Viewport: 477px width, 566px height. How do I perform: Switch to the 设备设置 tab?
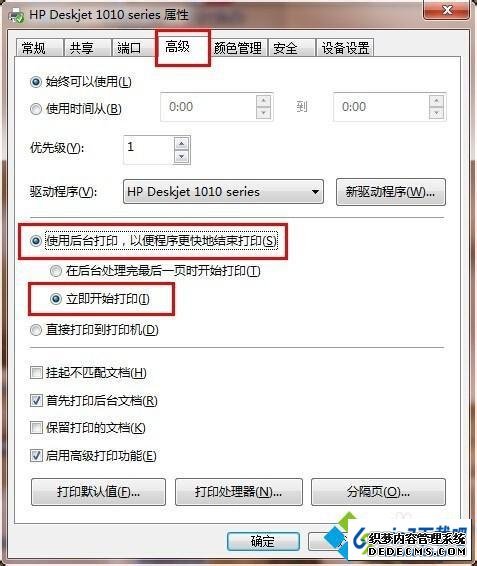click(x=345, y=48)
